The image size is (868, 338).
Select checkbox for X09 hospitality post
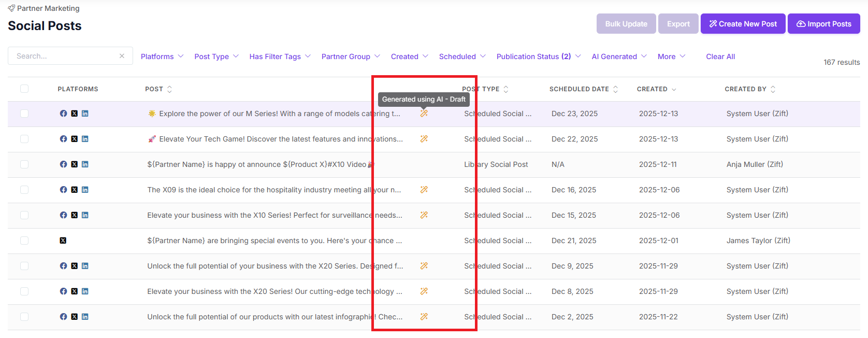pos(24,190)
